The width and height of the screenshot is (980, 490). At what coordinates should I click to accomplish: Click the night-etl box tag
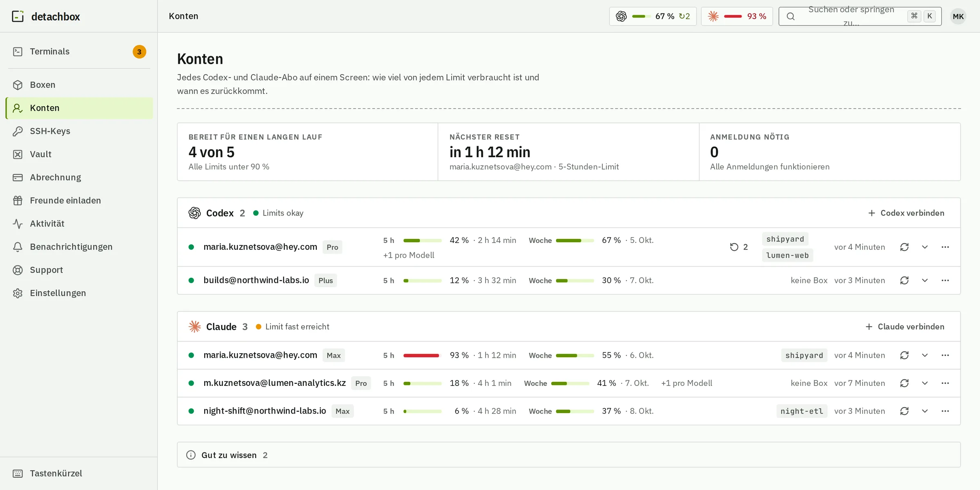(x=802, y=411)
